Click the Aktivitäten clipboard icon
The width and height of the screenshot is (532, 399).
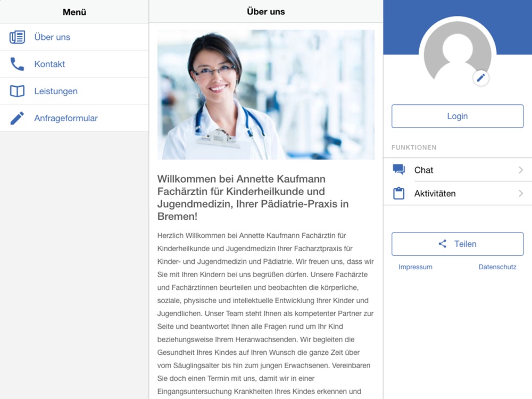point(398,193)
